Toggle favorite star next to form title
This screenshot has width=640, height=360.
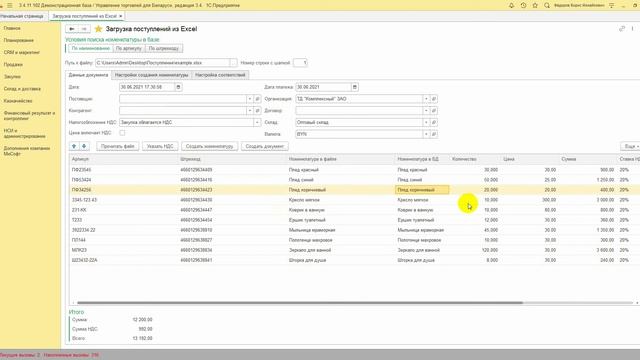click(98, 29)
